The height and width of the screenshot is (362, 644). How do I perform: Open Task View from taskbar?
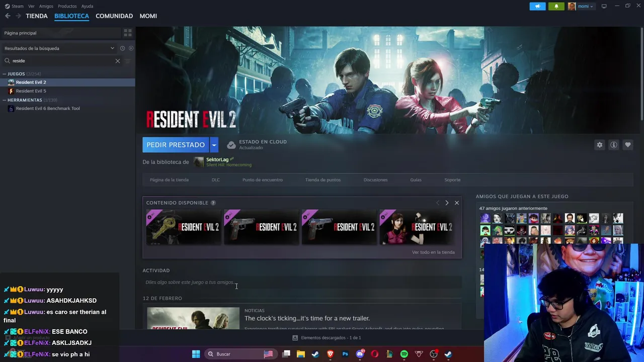[286, 354]
